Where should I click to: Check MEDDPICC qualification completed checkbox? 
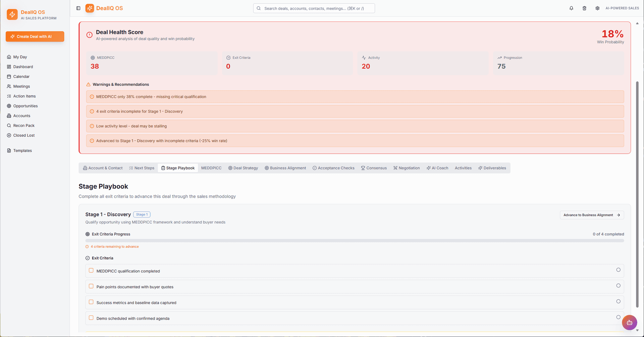(x=91, y=271)
